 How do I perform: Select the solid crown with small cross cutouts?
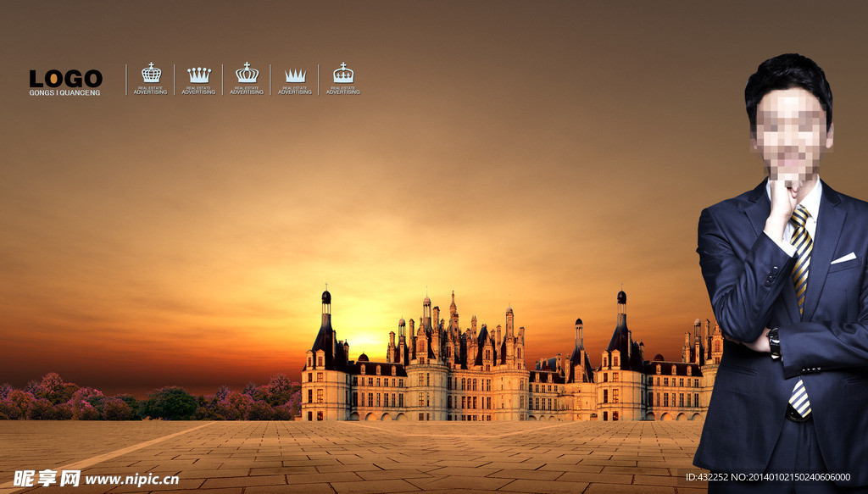point(343,73)
